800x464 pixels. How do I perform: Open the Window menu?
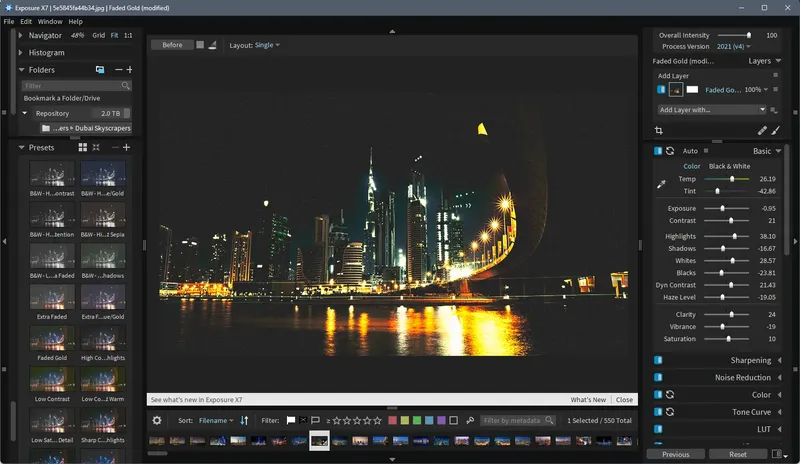click(49, 21)
